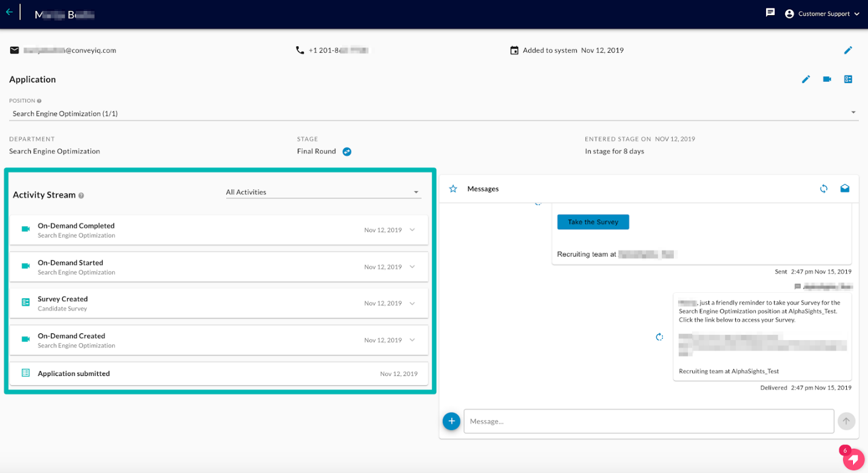The image size is (868, 473).
Task: Click the Take the Survey button
Action: click(593, 222)
